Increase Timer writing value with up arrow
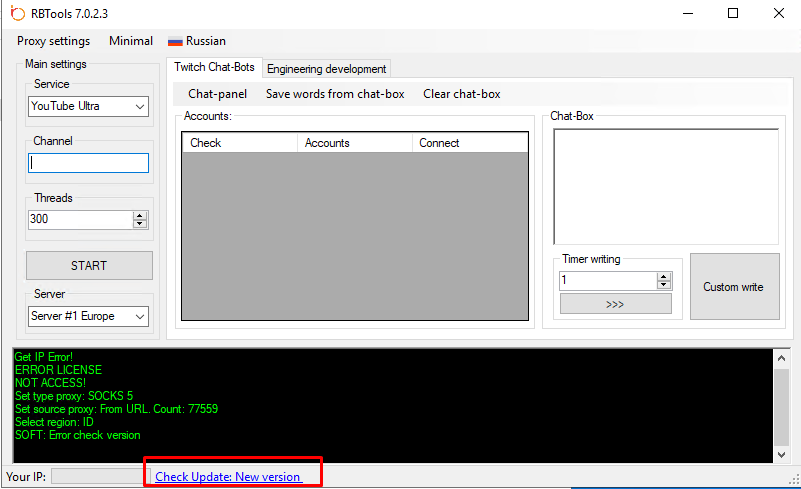 pyautogui.click(x=664, y=276)
